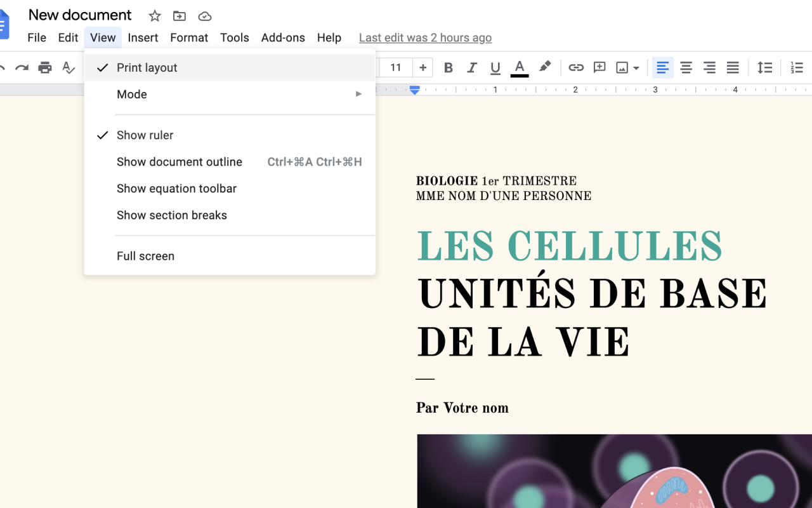Click the blue indent marker on the ruler
The image size is (812, 508).
point(414,90)
